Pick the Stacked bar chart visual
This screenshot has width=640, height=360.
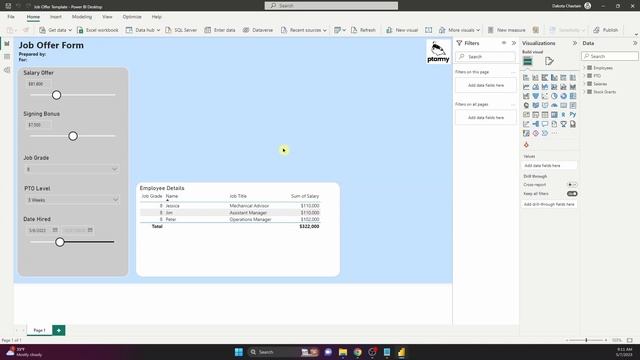click(526, 78)
